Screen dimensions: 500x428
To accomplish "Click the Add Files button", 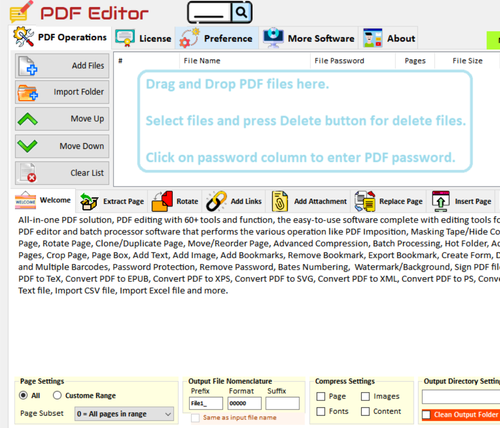I will (62, 66).
